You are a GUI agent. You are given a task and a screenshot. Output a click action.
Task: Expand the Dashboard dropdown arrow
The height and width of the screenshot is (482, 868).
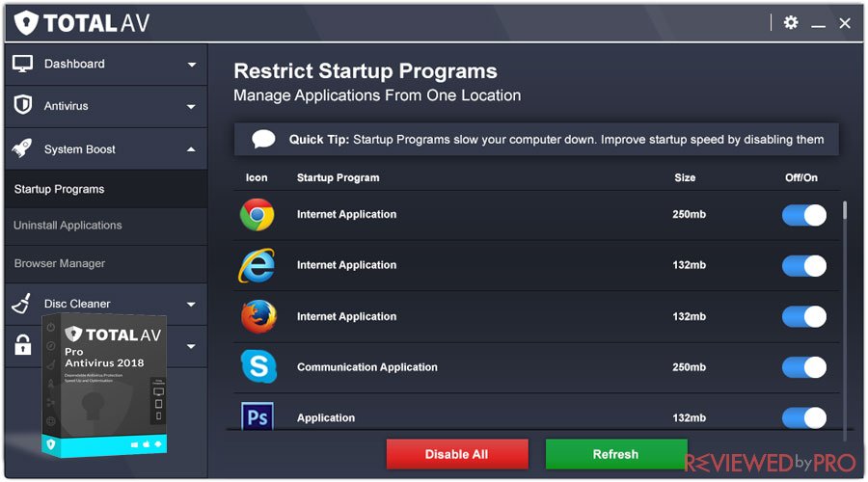(192, 65)
